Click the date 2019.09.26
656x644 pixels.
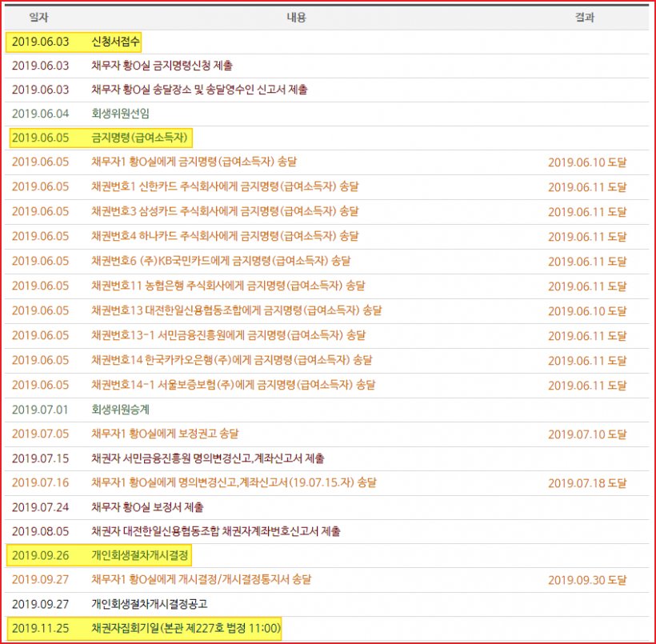[x=40, y=555]
